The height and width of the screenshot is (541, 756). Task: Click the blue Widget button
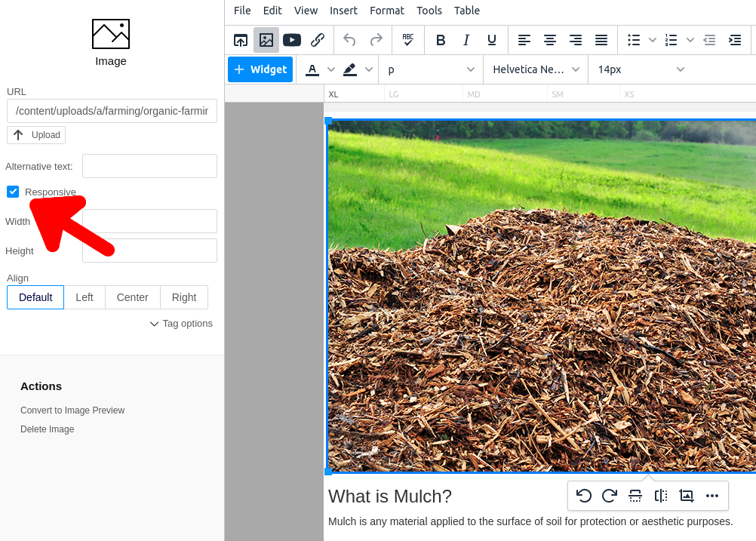[260, 69]
